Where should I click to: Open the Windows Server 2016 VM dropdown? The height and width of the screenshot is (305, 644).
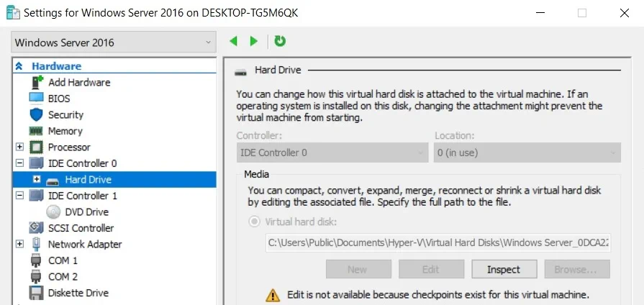pyautogui.click(x=113, y=42)
